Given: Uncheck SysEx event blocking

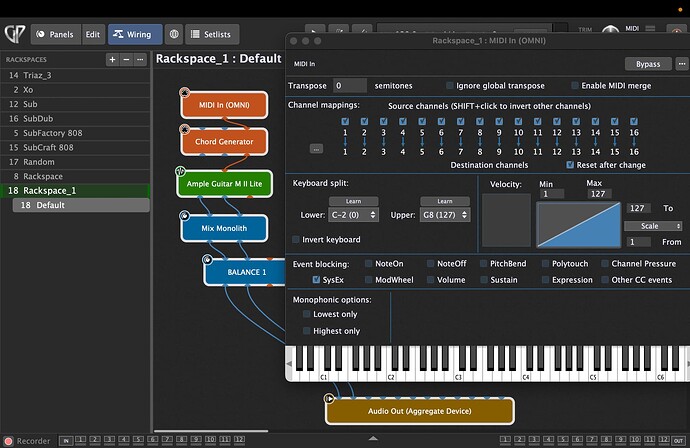Looking at the screenshot, I should 316,279.
